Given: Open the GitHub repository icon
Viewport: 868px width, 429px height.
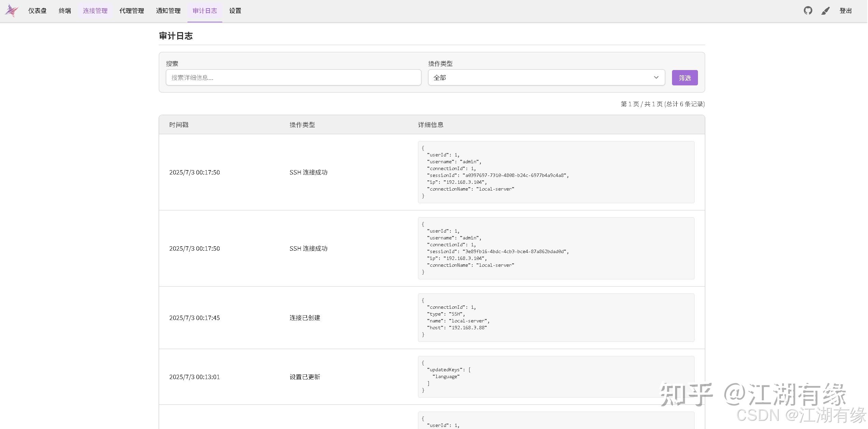Looking at the screenshot, I should coord(808,11).
